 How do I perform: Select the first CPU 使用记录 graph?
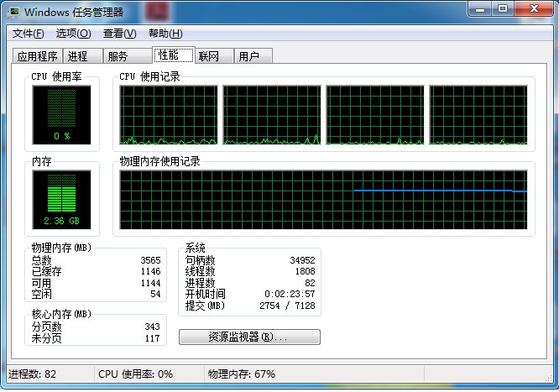[x=168, y=115]
